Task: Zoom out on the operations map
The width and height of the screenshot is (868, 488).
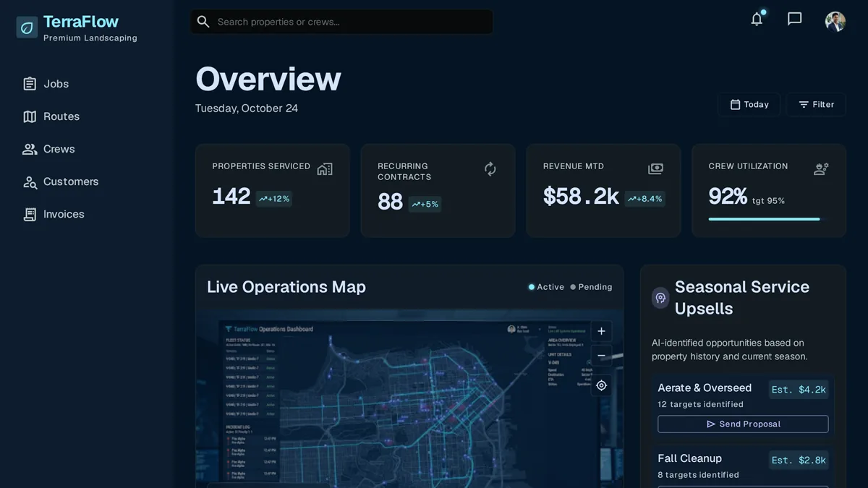Action: point(601,356)
